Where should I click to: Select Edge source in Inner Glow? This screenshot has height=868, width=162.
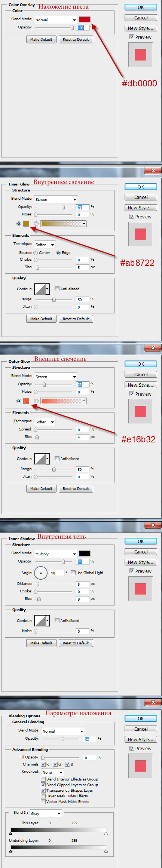(x=58, y=253)
